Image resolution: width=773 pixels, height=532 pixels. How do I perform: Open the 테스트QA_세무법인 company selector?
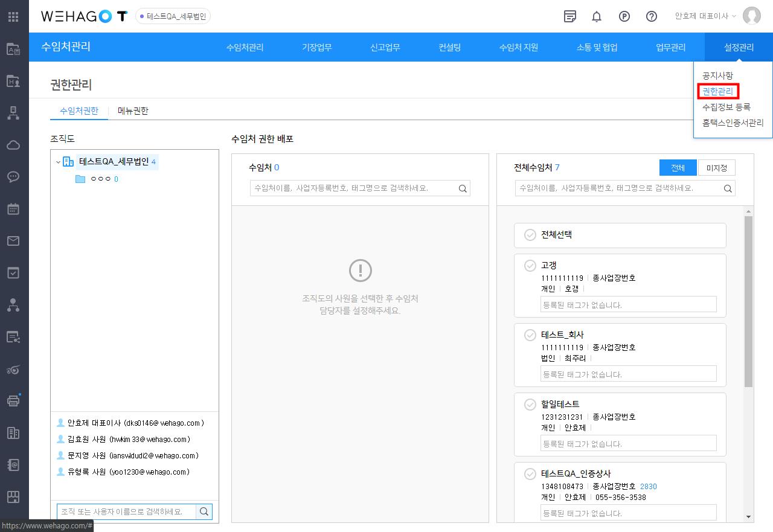click(x=173, y=16)
